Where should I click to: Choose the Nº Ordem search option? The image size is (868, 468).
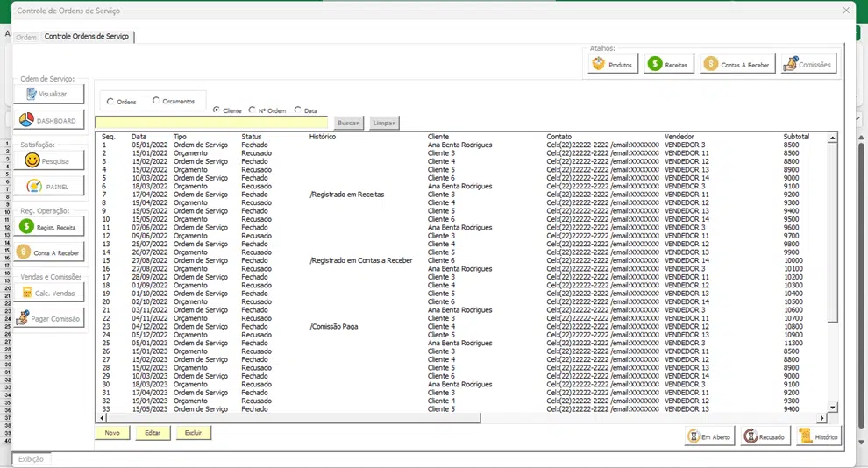[253, 110]
